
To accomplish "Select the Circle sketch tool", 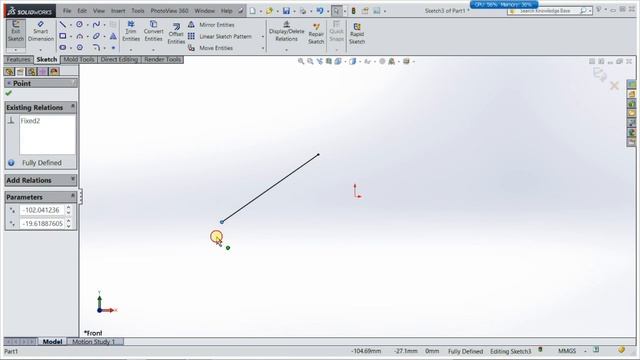I will 79,24.
